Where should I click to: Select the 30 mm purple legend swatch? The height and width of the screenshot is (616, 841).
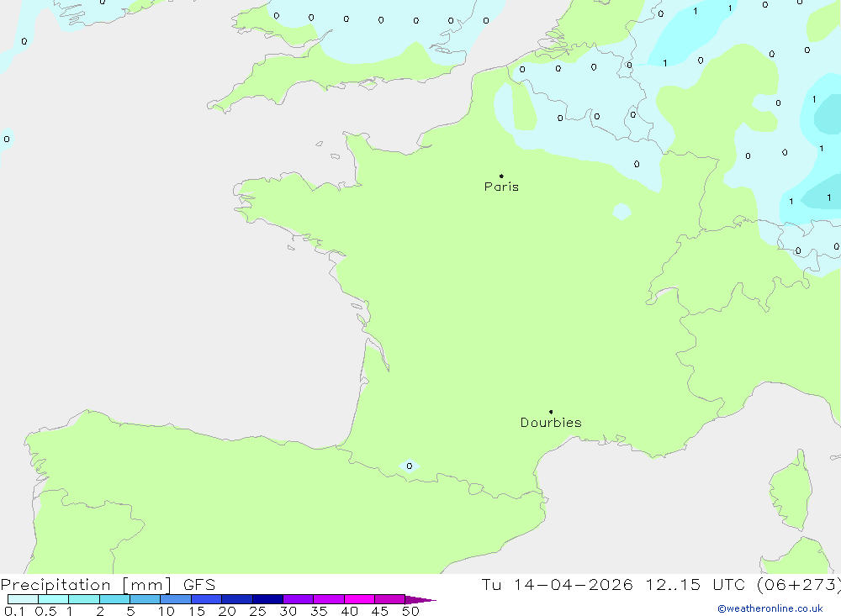point(298,599)
